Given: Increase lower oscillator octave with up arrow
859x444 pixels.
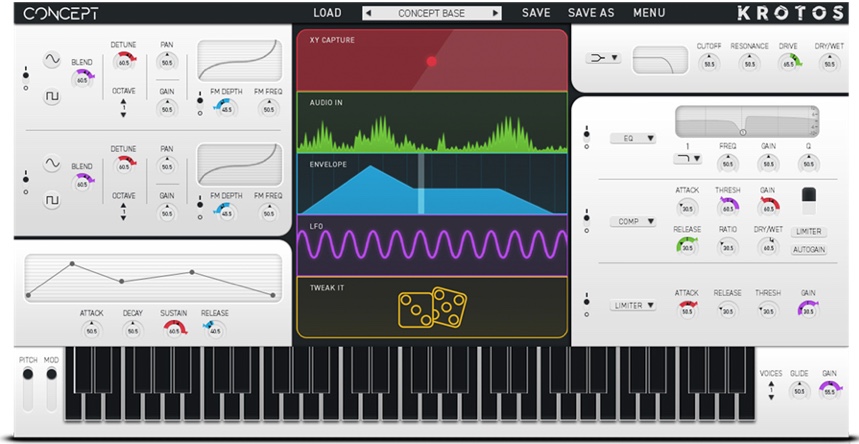Looking at the screenshot, I should 123,206.
